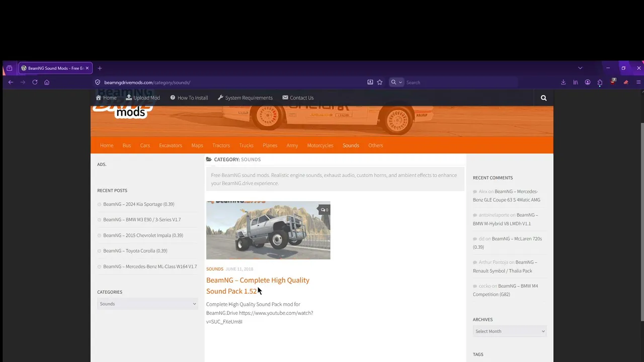The height and width of the screenshot is (362, 644).
Task: Expand the Categories dropdown showing Sounds
Action: click(147, 304)
